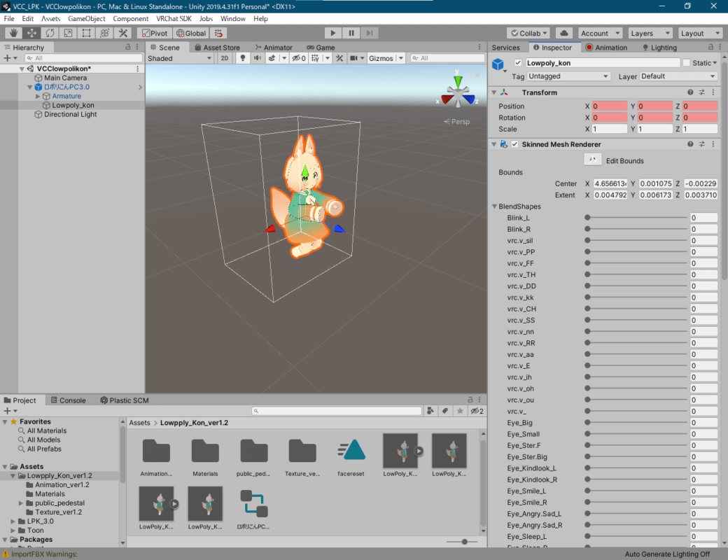The height and width of the screenshot is (560, 728).
Task: Toggle 2D view mode in Scene
Action: coord(225,58)
